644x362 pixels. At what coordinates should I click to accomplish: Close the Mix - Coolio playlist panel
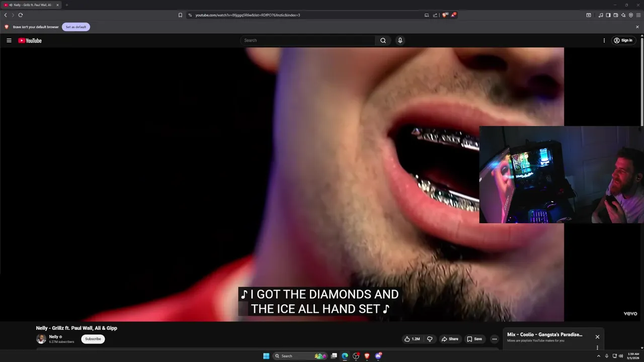[x=597, y=337]
